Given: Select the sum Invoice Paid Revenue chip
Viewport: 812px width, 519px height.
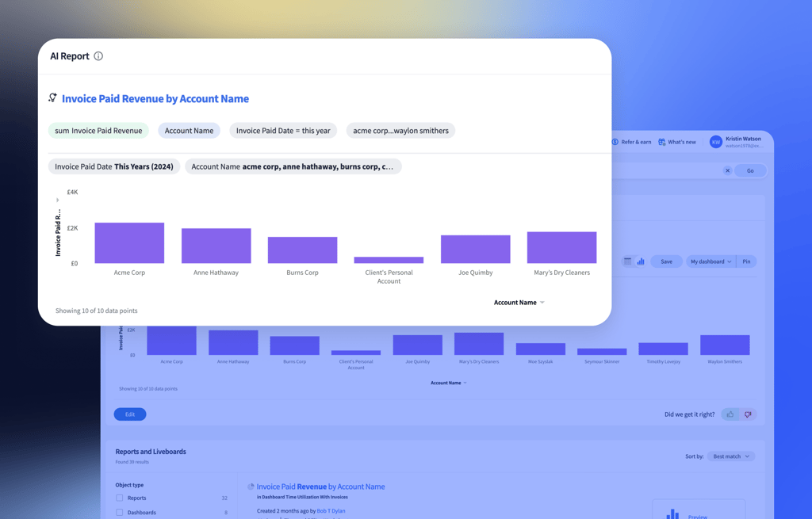Looking at the screenshot, I should (x=98, y=131).
